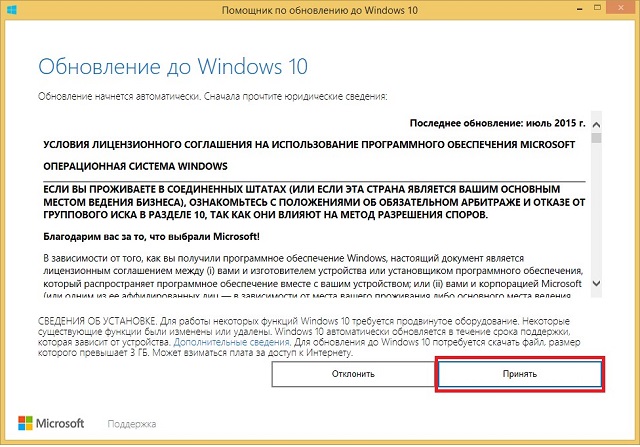Click the heading Обновление до Windows 10
The height and width of the screenshot is (447, 640).
[x=173, y=67]
